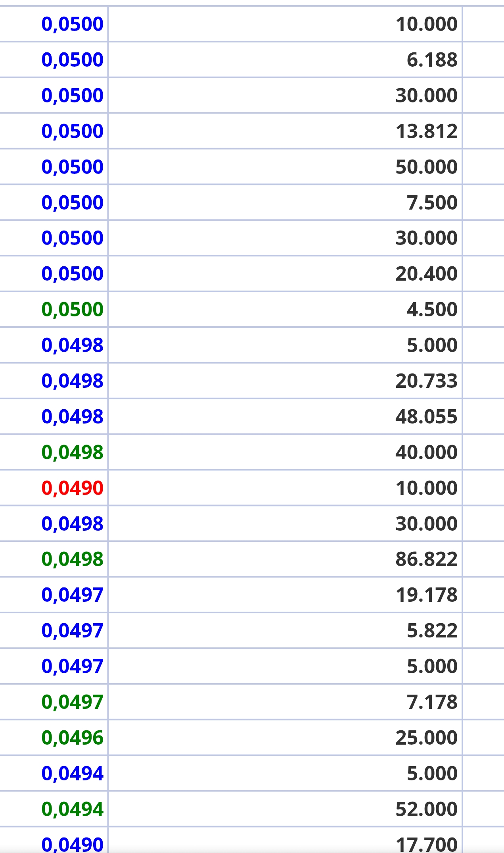Image resolution: width=504 pixels, height=853 pixels.
Task: Click the volume 48.055
Action: (x=426, y=417)
